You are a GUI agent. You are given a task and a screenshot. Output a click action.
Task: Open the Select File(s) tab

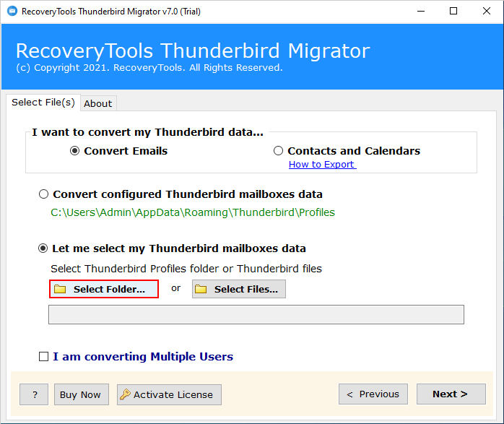click(x=43, y=103)
